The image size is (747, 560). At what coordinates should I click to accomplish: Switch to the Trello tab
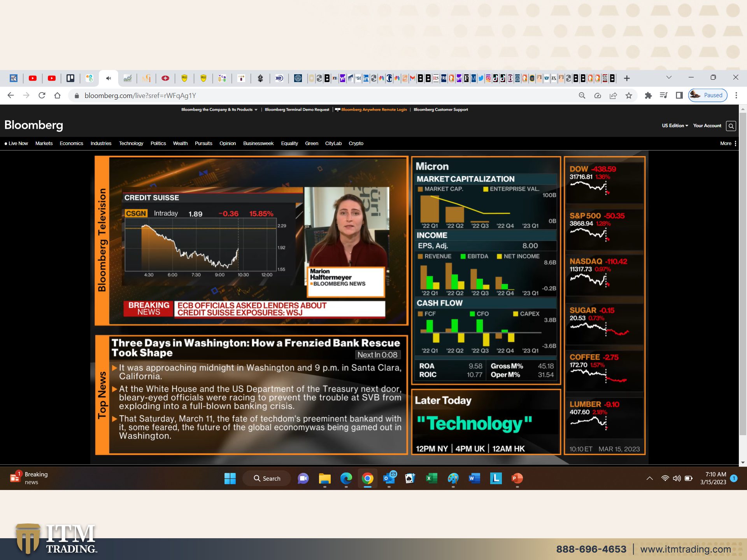pos(70,78)
